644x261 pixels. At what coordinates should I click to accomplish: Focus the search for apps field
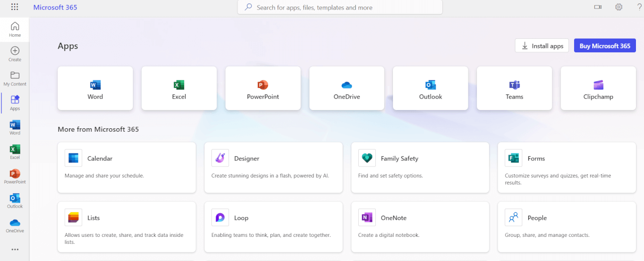(340, 8)
